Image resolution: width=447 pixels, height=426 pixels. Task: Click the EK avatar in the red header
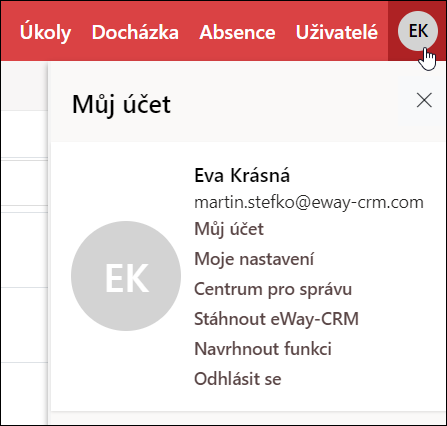(x=418, y=31)
